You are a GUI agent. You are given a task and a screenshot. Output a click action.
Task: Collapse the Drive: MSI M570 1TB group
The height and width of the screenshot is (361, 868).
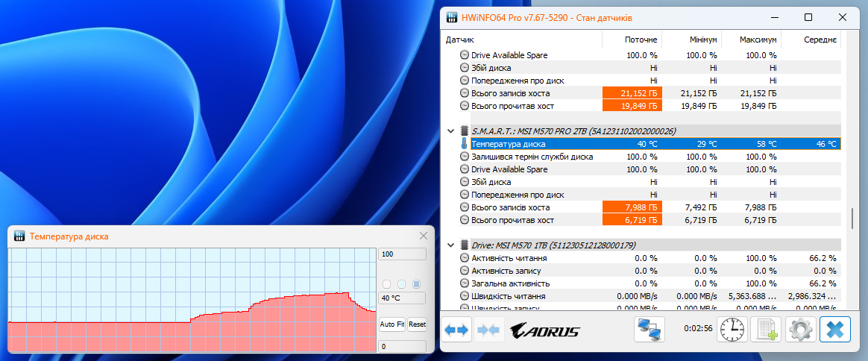(x=450, y=245)
